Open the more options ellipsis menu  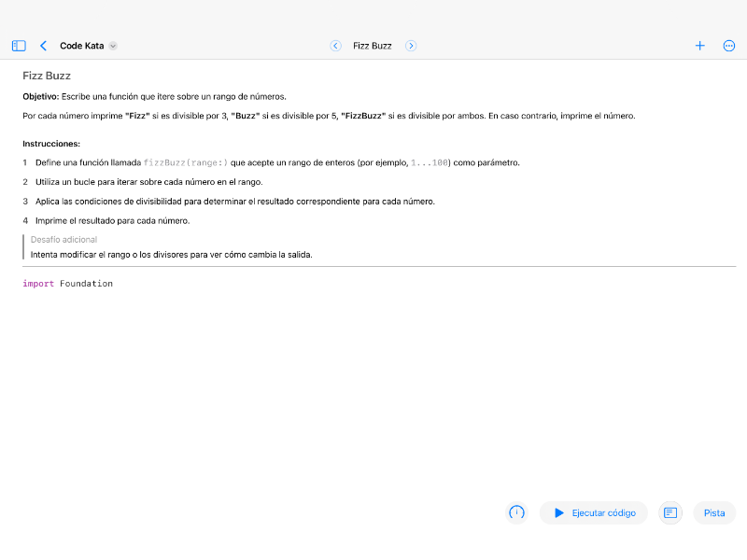pos(728,45)
